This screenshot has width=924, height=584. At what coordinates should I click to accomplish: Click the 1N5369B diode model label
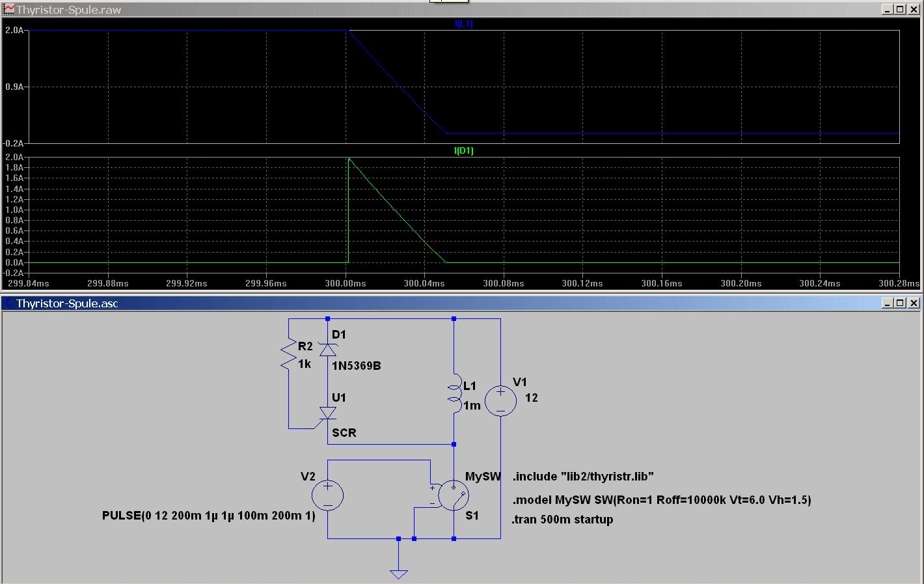click(356, 366)
